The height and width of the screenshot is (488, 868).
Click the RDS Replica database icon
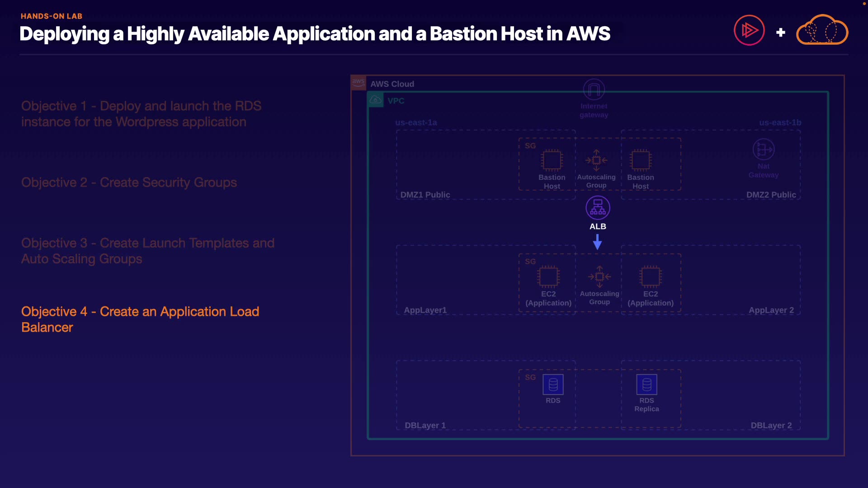[x=646, y=385]
